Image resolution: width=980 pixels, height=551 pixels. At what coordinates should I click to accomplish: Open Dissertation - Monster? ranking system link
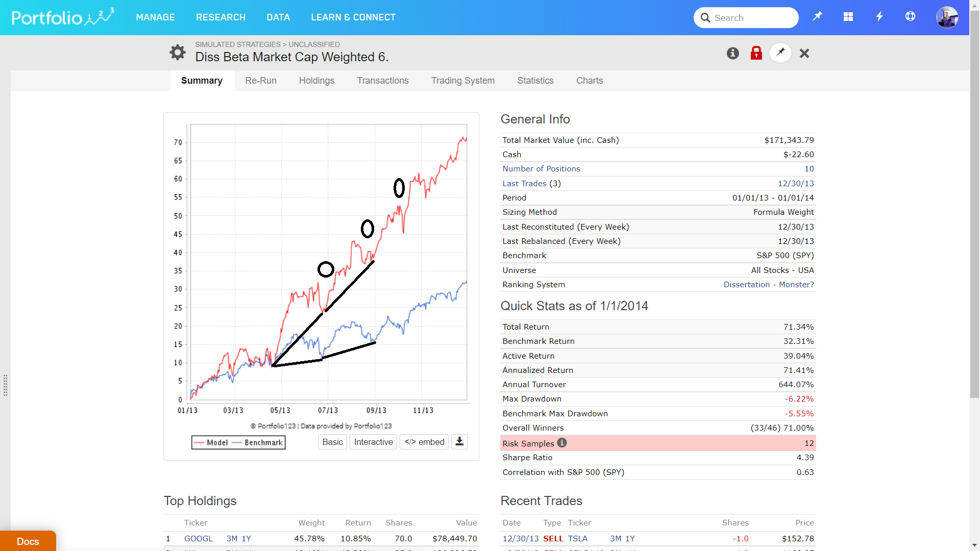pyautogui.click(x=769, y=285)
